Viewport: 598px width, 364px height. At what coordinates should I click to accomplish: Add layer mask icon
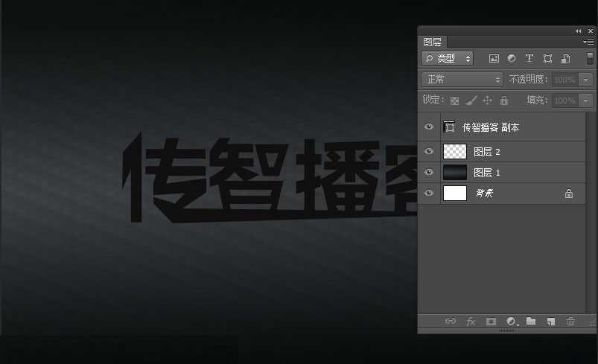tap(491, 322)
